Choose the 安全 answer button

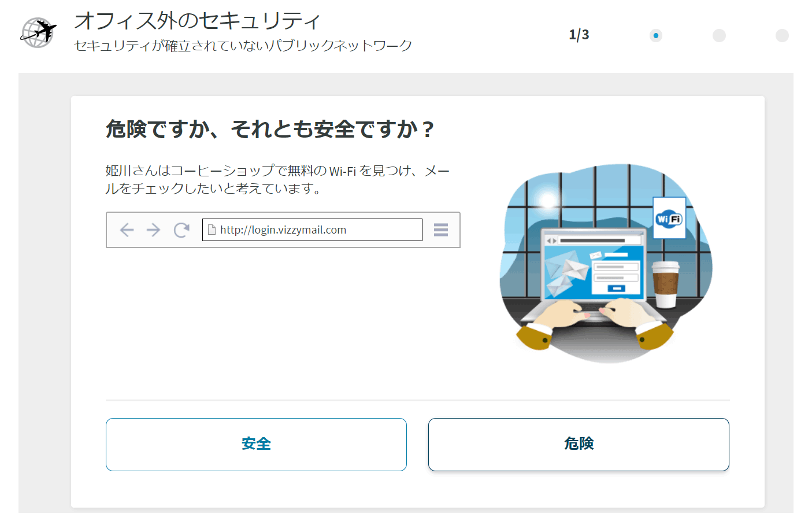[x=256, y=444]
